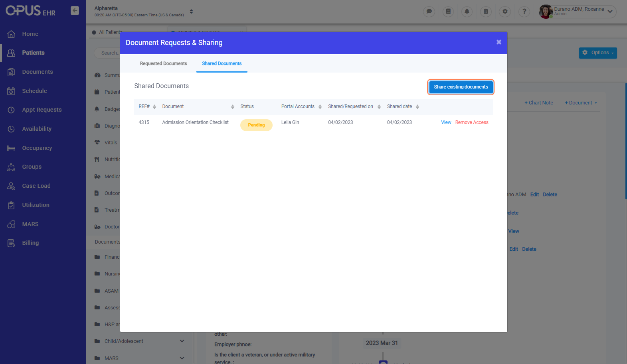The width and height of the screenshot is (627, 364).
Task: Open MARS in the left sidebar
Action: pyautogui.click(x=30, y=224)
